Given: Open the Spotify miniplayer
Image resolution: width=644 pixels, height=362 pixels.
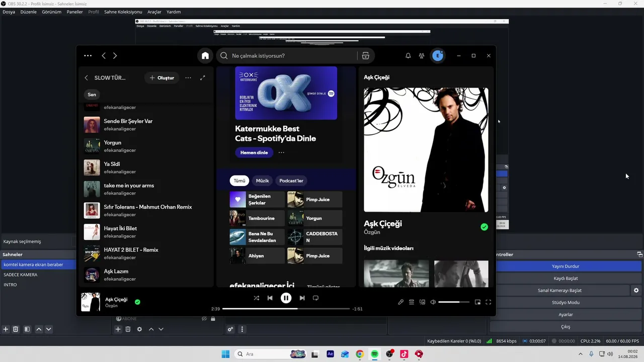Looking at the screenshot, I should (477, 302).
